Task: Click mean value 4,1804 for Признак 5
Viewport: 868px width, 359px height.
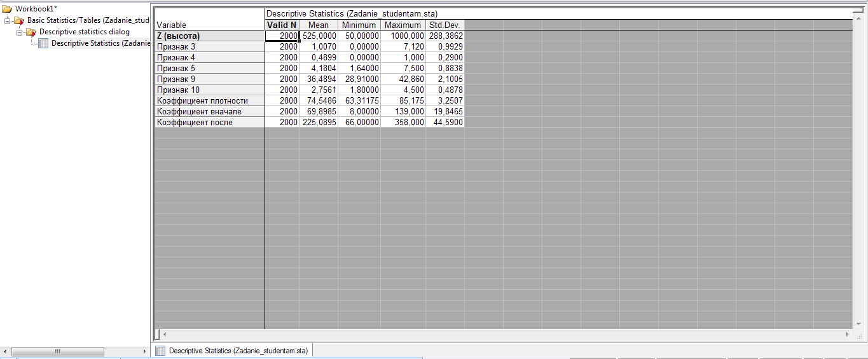Action: point(319,69)
